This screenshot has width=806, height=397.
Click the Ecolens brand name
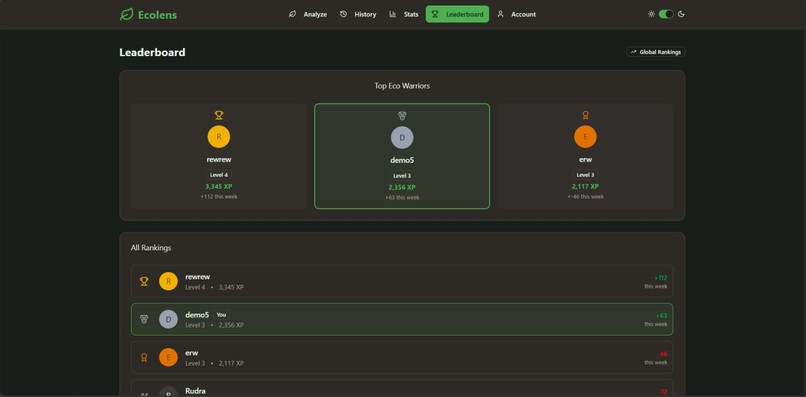[157, 15]
